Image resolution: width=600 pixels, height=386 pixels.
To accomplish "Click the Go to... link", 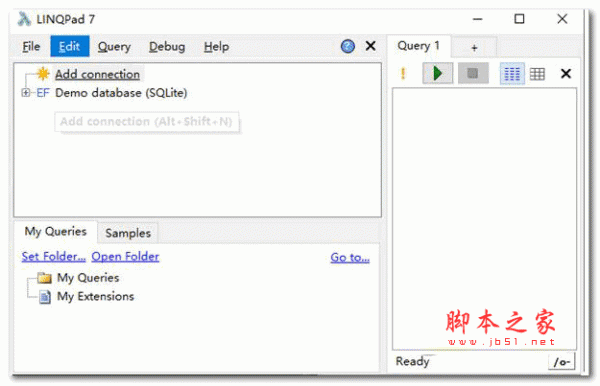I will [350, 257].
